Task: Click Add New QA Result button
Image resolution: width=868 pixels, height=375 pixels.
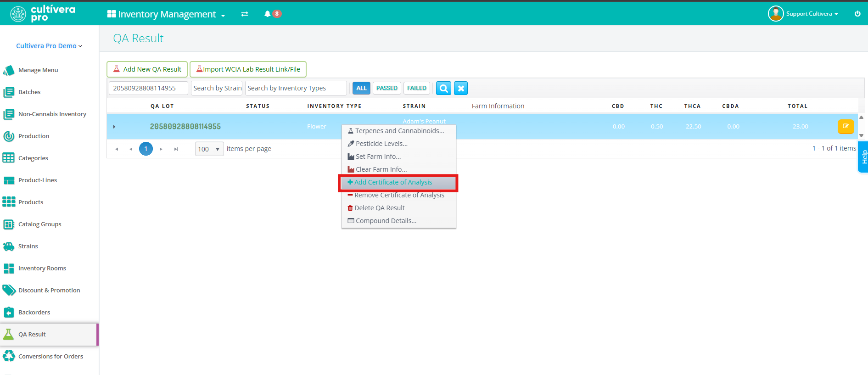Action: (x=147, y=69)
